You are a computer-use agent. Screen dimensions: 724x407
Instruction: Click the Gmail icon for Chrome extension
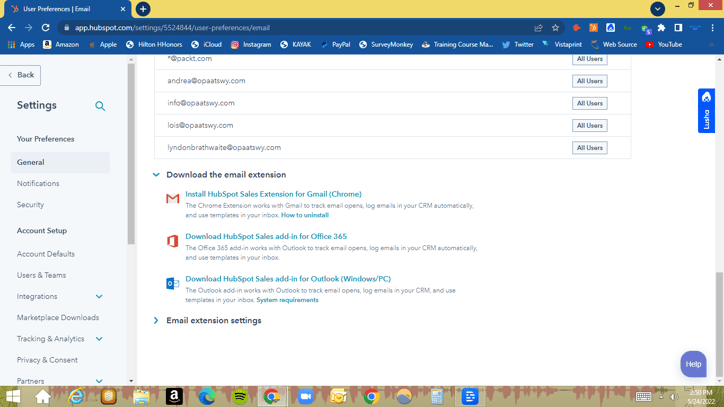pos(172,199)
